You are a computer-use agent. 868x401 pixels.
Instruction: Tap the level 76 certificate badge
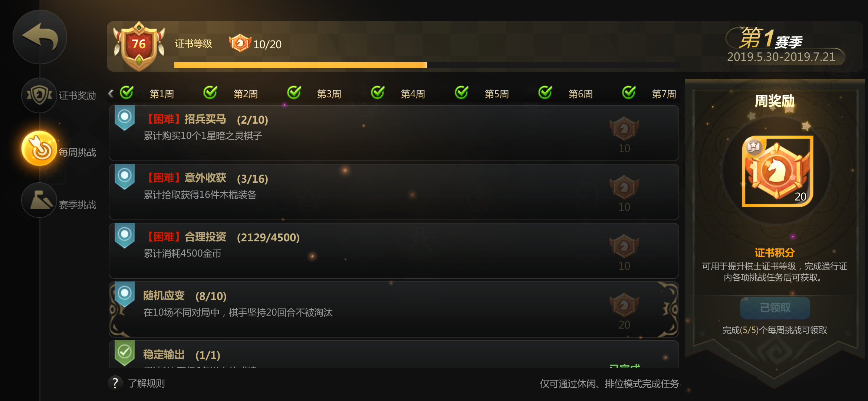pos(139,46)
